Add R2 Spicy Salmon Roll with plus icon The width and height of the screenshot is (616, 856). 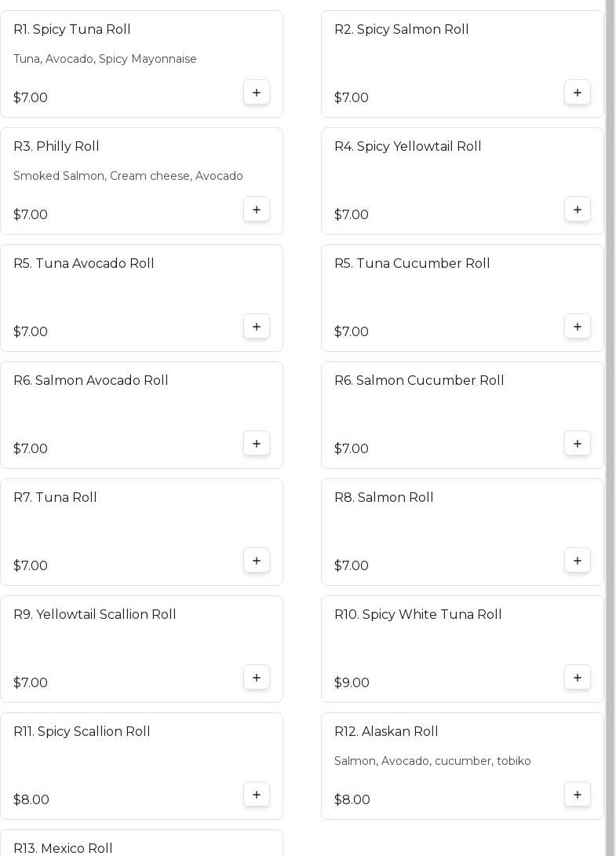tap(578, 93)
